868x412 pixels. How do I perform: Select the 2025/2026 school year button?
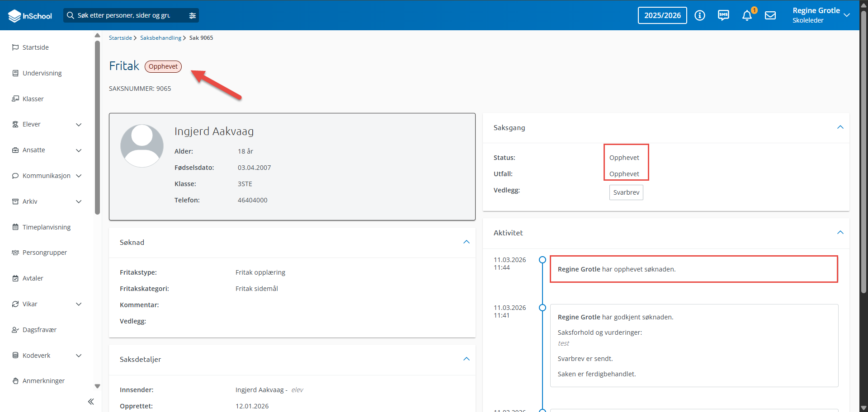pos(662,15)
